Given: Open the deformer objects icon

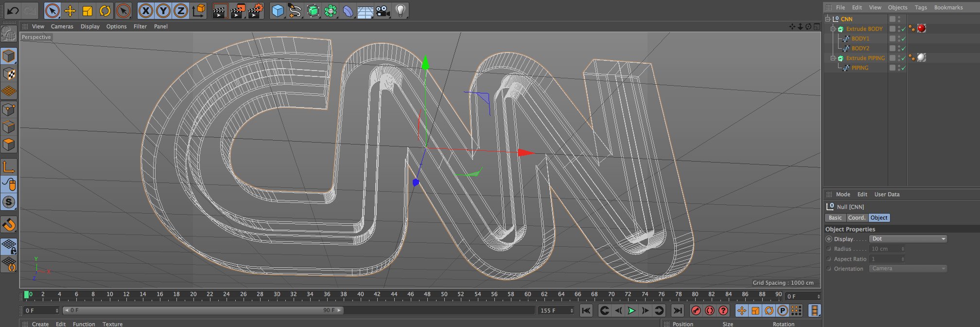Looking at the screenshot, I should click(348, 11).
